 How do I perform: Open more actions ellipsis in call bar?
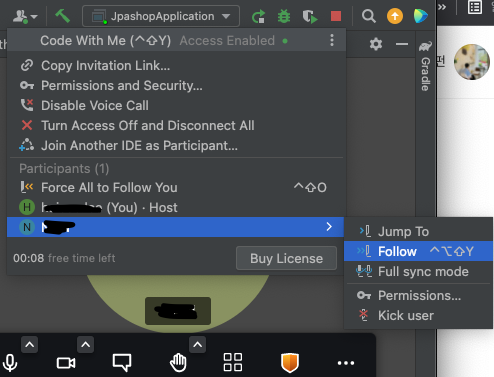[346, 363]
